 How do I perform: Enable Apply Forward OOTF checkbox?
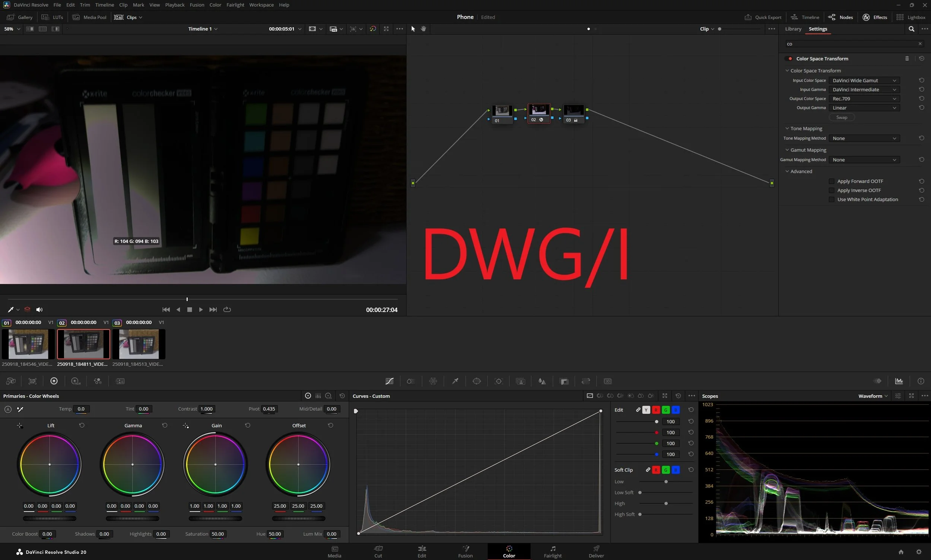click(x=831, y=181)
